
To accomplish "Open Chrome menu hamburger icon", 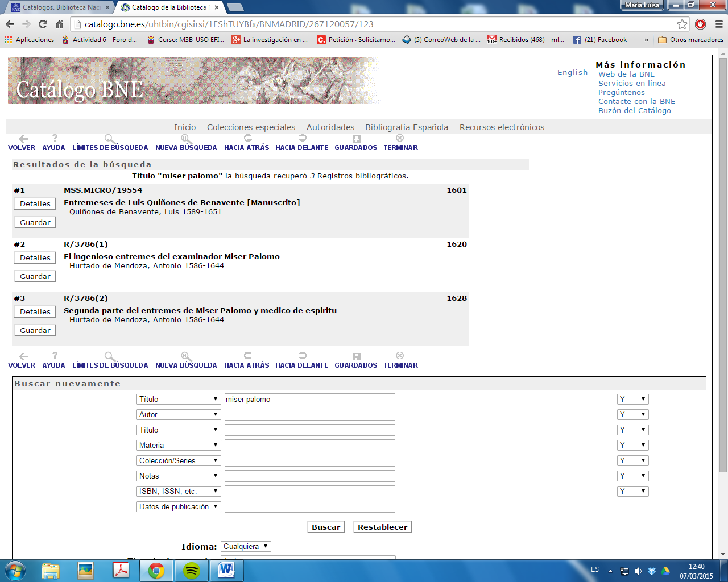I will coord(718,24).
